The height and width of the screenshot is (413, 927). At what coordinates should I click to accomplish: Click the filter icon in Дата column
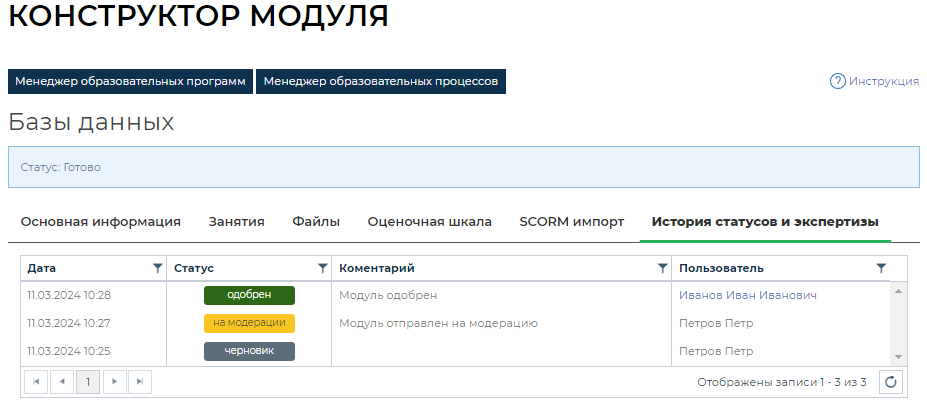coord(157,268)
